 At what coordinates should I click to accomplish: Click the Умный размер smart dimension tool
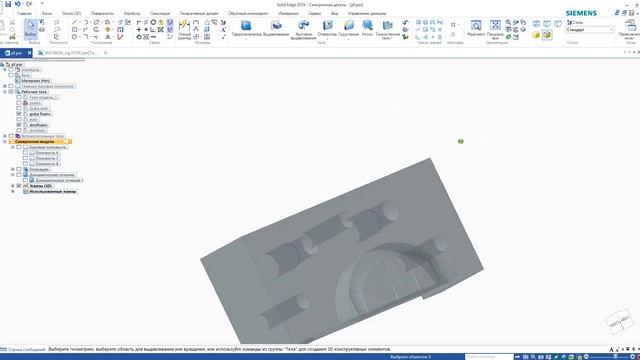[184, 29]
